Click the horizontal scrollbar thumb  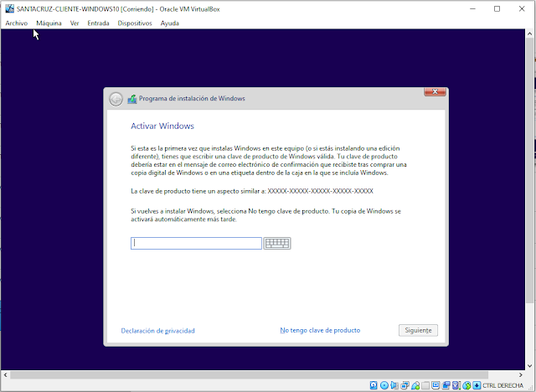click(250, 375)
